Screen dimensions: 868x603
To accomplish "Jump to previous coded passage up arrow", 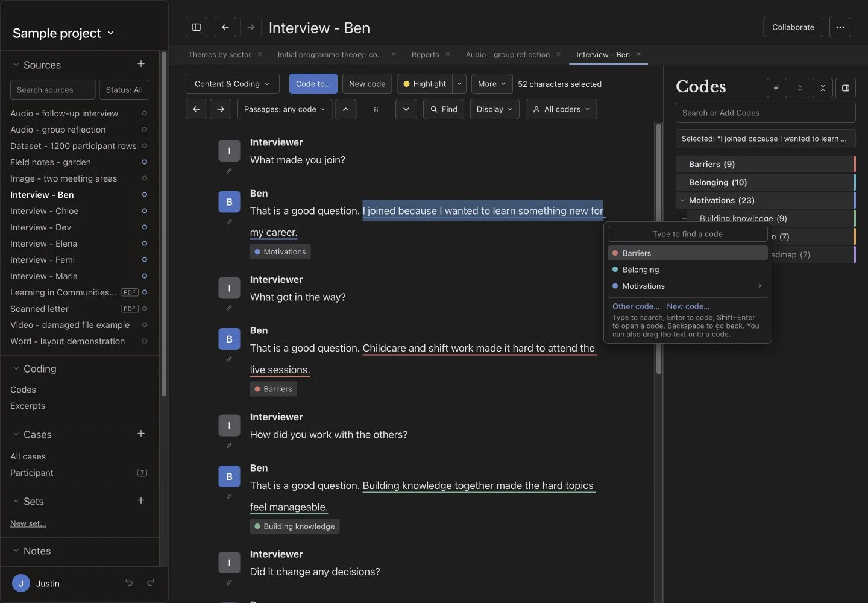I will [x=345, y=109].
